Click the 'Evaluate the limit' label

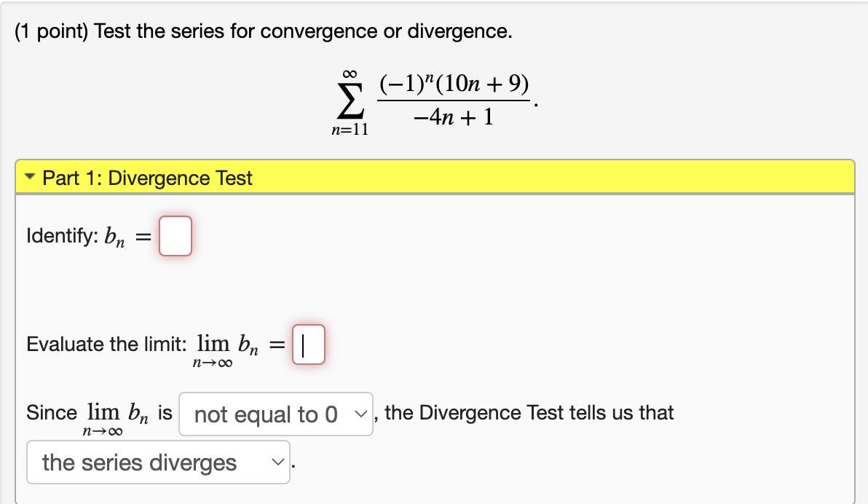109,344
